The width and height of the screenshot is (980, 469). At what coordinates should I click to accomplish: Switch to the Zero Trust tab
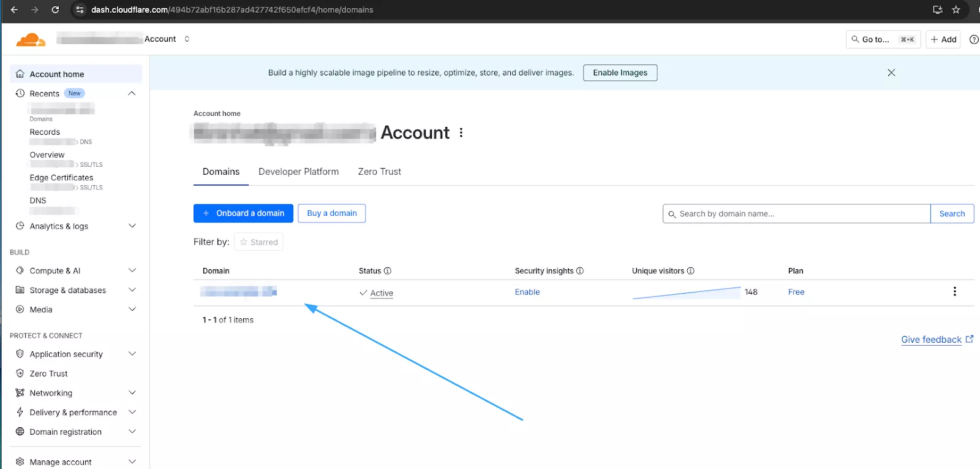379,172
